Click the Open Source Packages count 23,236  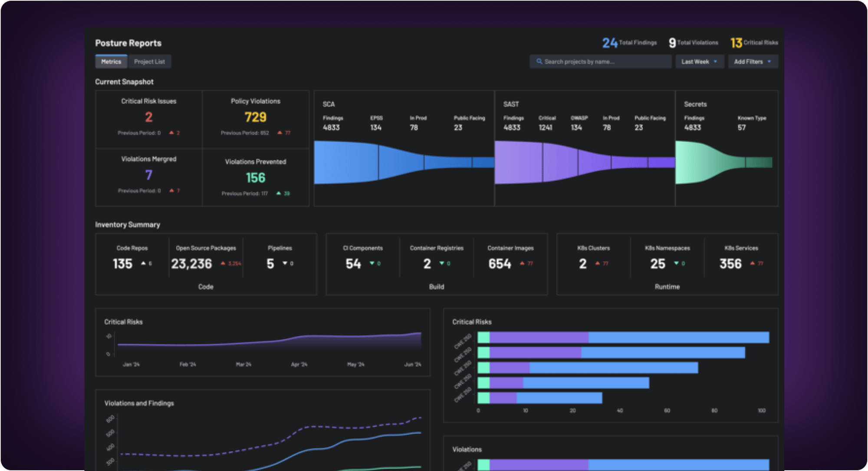point(191,264)
